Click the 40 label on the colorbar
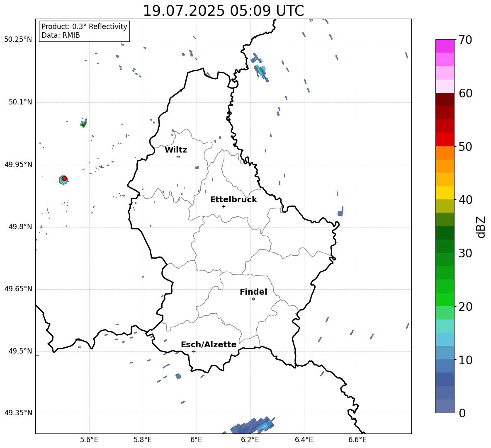The image size is (491, 448). coord(466,200)
